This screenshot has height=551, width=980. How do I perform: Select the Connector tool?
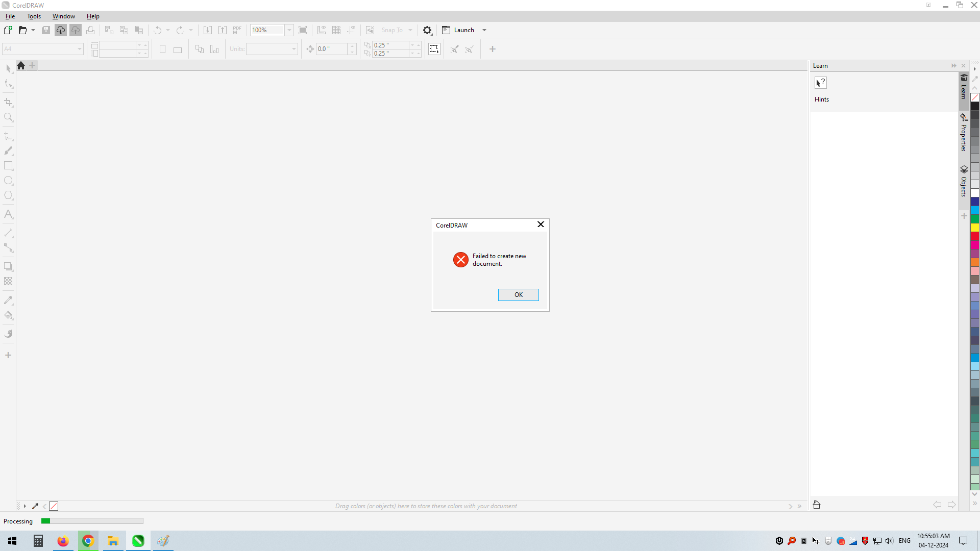(x=9, y=248)
